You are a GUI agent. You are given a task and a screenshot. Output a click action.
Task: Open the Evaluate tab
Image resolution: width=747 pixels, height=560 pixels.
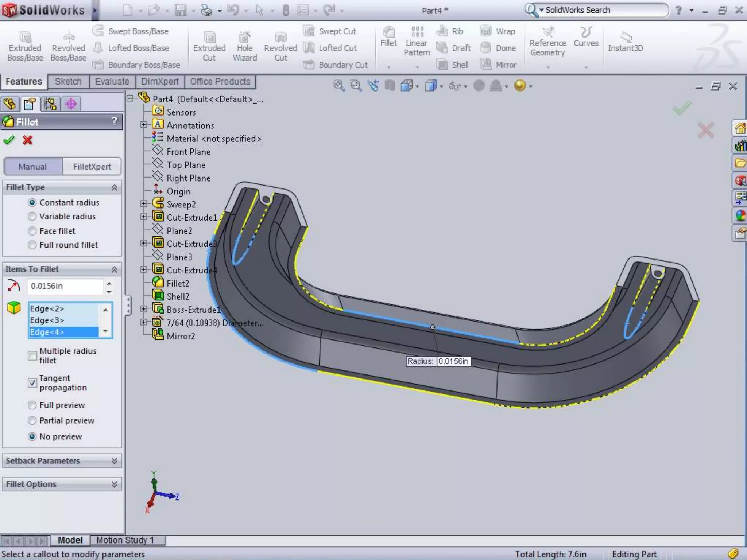(112, 82)
